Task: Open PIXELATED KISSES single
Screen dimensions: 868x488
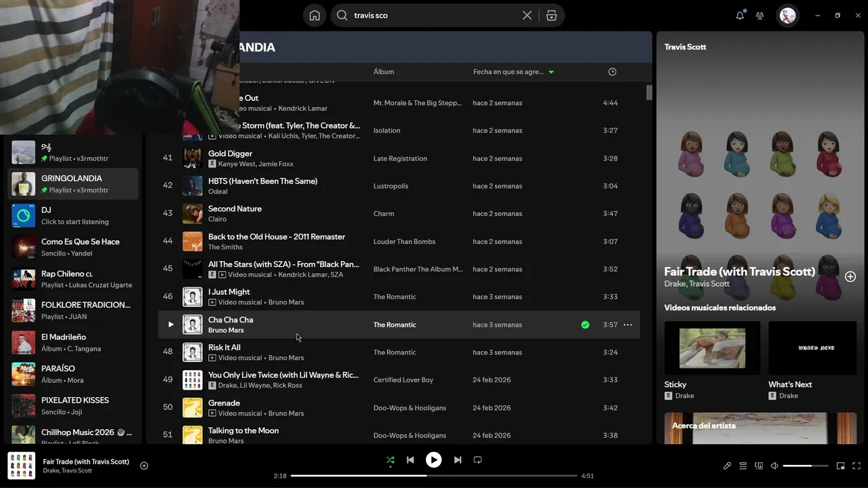Action: pyautogui.click(x=73, y=405)
